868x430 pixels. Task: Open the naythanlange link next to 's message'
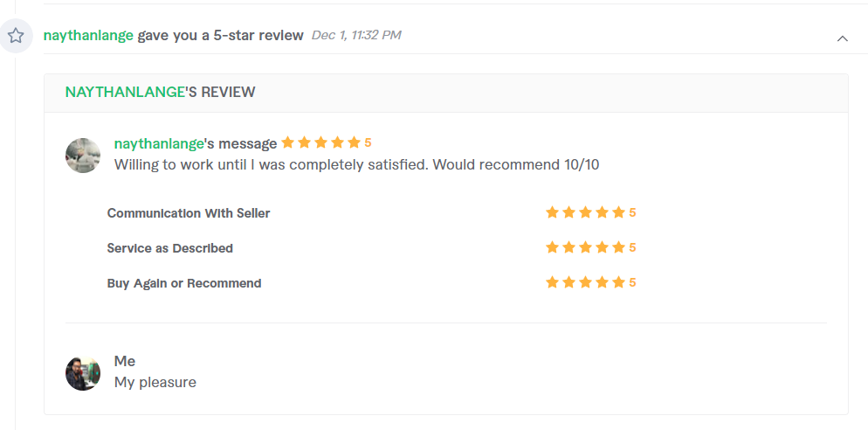point(159,143)
